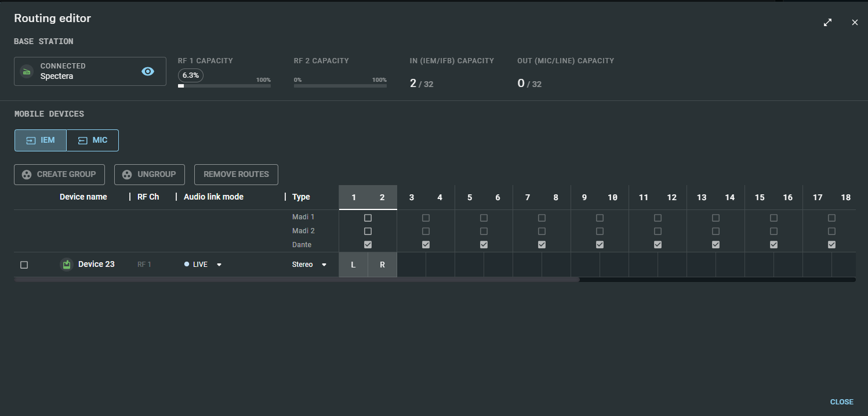Enable Madi 1 on channel 3
This screenshot has height=416, width=868.
point(426,218)
